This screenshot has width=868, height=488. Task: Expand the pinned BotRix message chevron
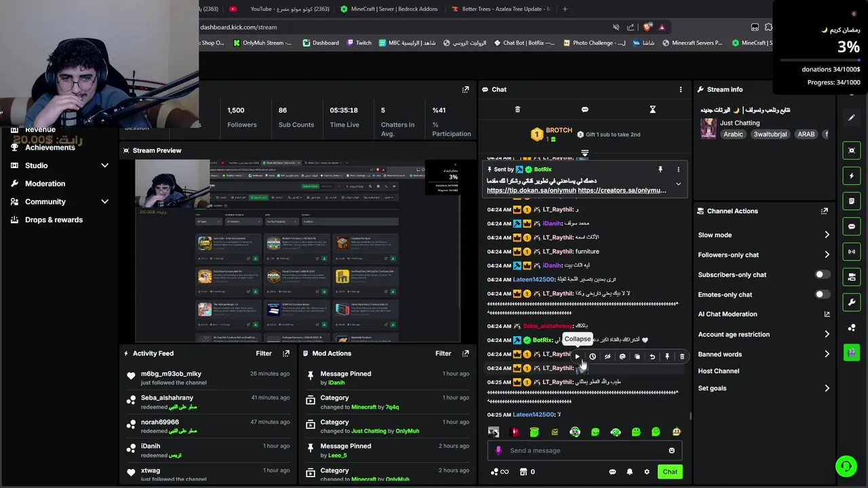click(678, 184)
